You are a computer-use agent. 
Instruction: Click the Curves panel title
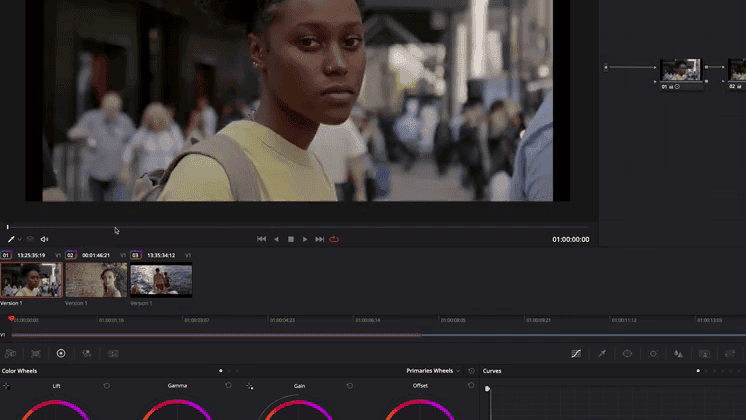coord(492,371)
